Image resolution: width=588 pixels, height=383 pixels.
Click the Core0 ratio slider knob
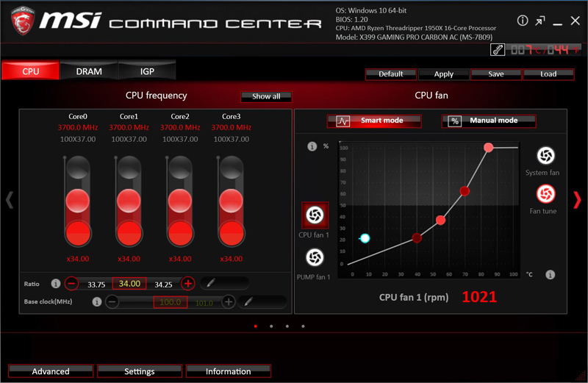78,200
